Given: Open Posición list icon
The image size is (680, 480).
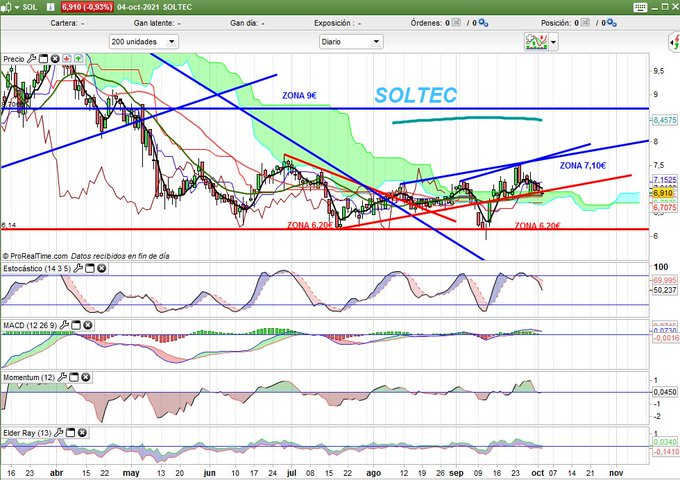Looking at the screenshot, I should [x=585, y=22].
